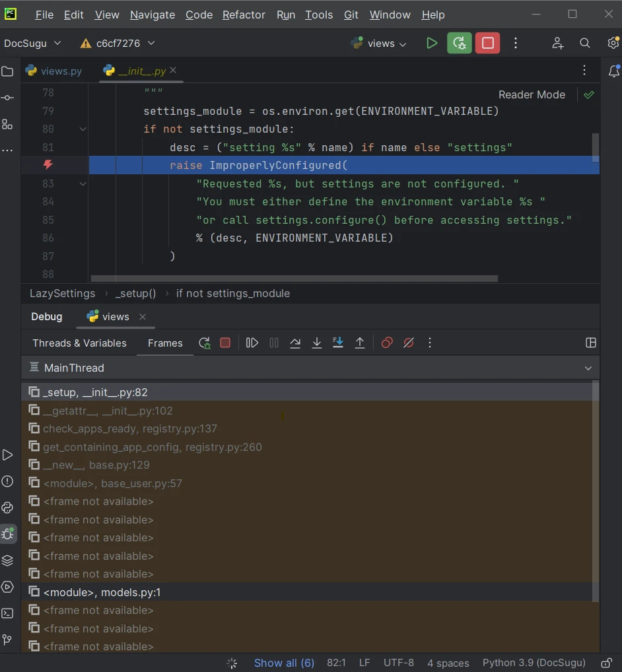This screenshot has width=622, height=672.
Task: Open the DocSugu project dropdown
Action: (32, 44)
